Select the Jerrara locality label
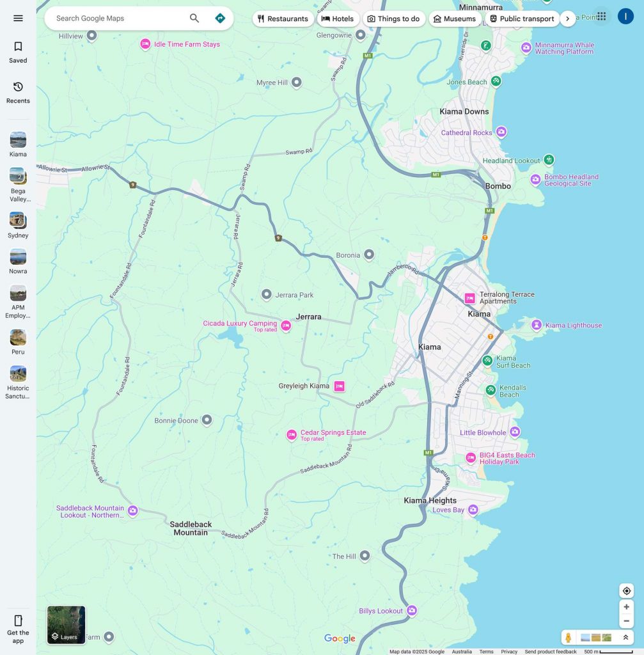The width and height of the screenshot is (644, 655). [309, 317]
